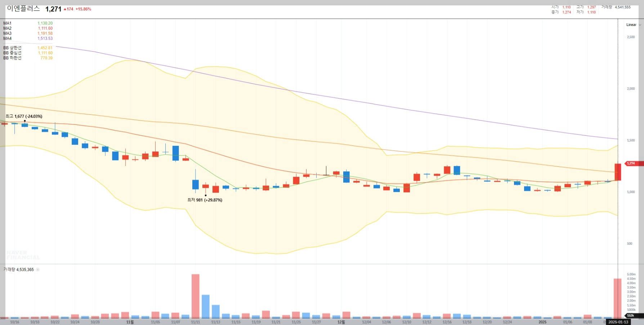Image resolution: width=644 pixels, height=325 pixels.
Task: Click the 5.00m volume axis label
Action: point(631,274)
